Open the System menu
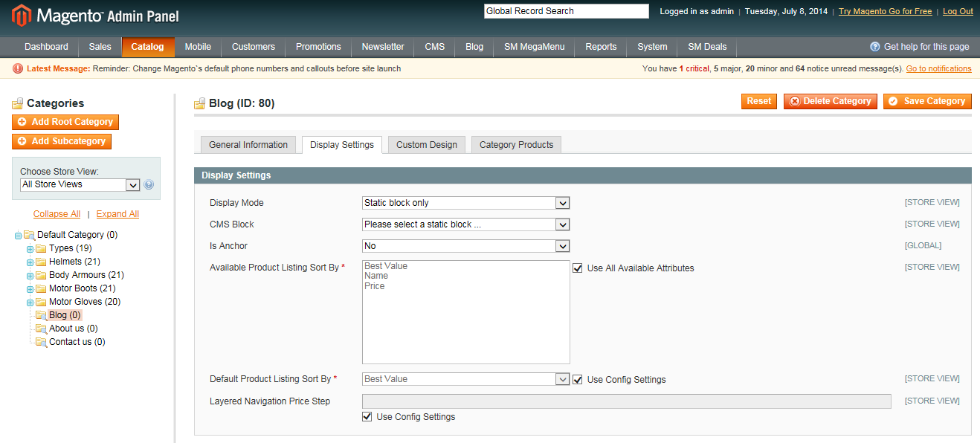Screen dimensions: 980x443 [652, 47]
